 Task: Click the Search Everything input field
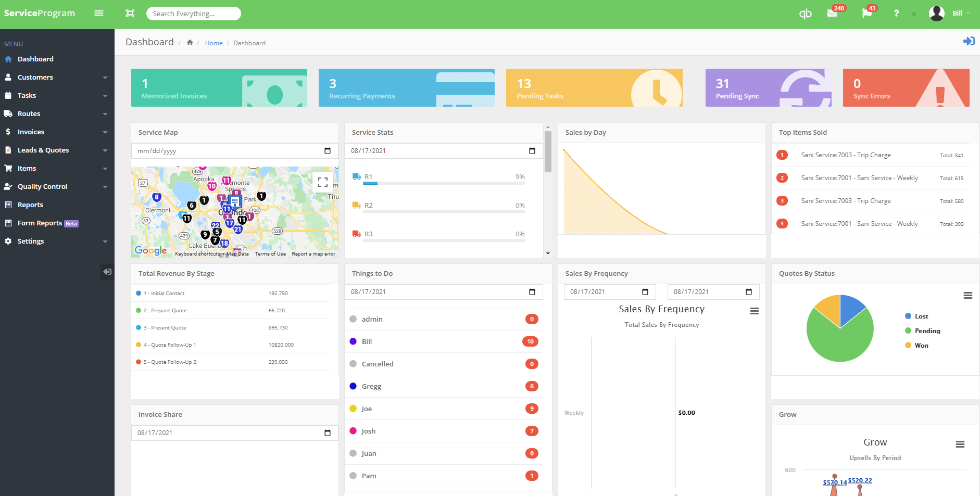pyautogui.click(x=194, y=14)
